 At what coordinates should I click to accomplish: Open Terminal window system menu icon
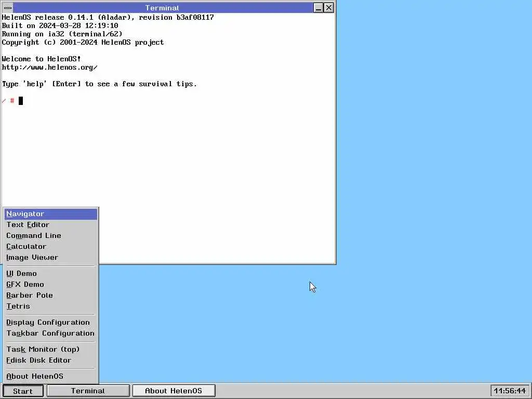click(x=8, y=8)
